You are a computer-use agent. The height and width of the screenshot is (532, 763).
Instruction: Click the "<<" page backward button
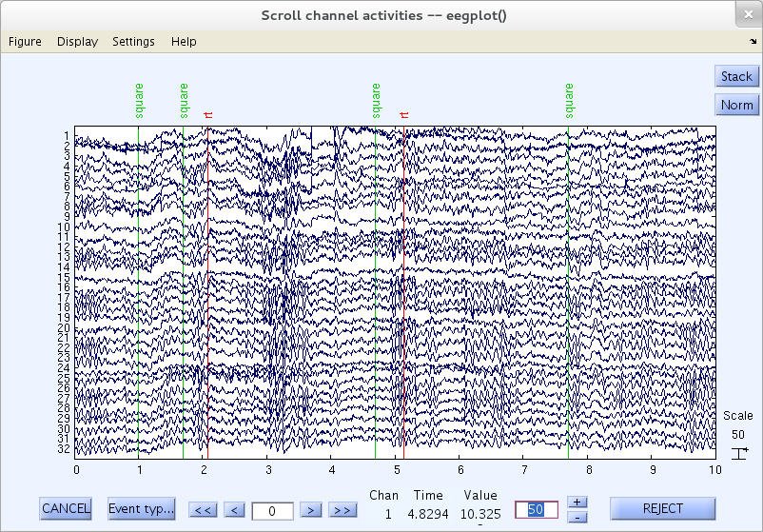click(203, 510)
